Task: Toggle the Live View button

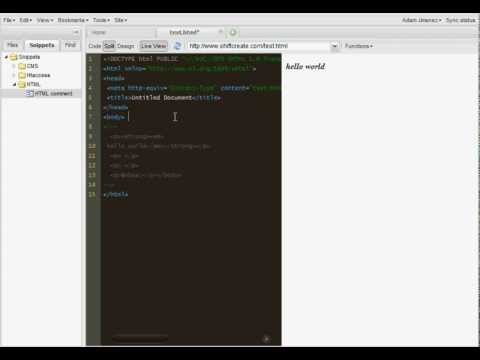Action: (153, 46)
